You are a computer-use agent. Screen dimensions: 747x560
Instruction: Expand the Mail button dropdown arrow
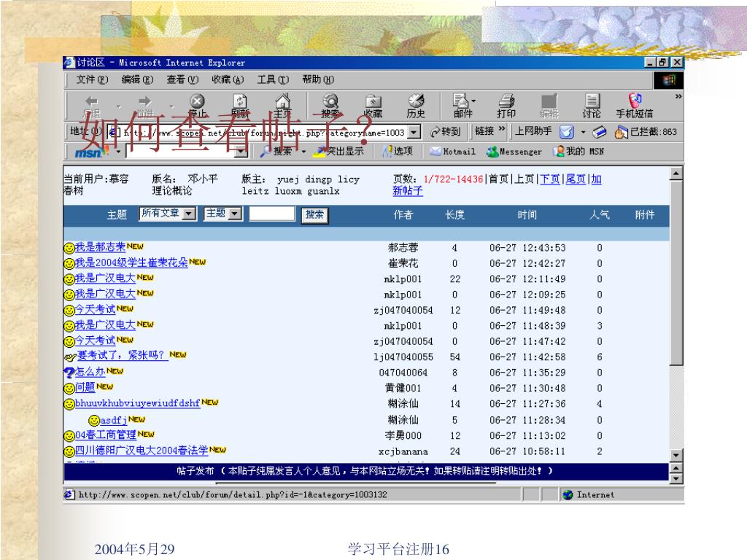[473, 101]
